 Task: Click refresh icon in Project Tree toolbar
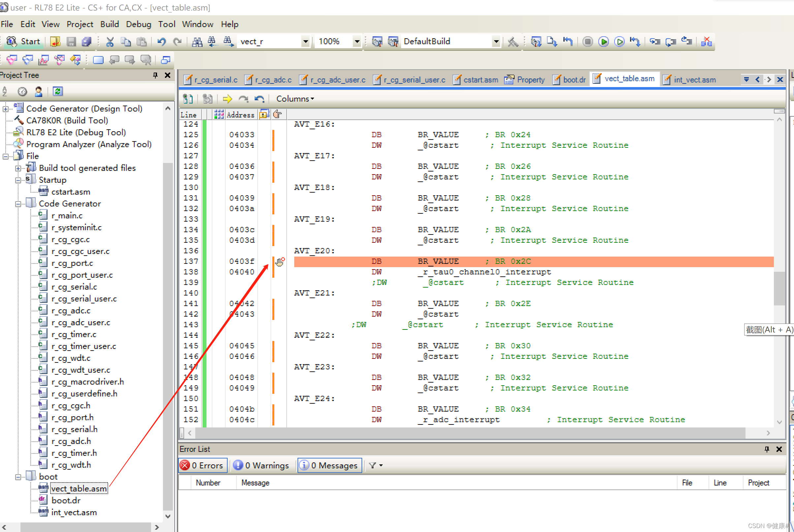[x=58, y=91]
